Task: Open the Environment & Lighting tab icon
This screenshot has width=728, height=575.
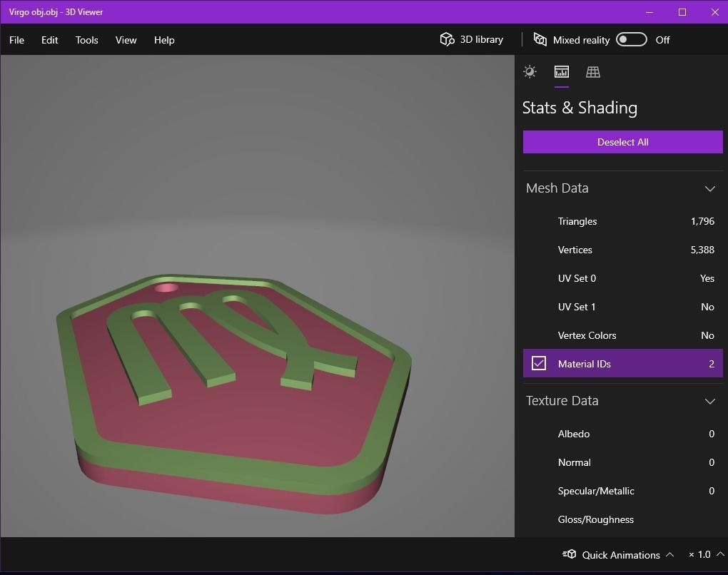Action: (530, 71)
